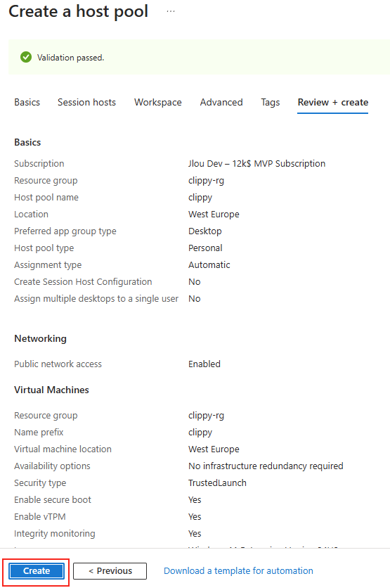
Task: Select the Advanced tab
Action: click(221, 103)
